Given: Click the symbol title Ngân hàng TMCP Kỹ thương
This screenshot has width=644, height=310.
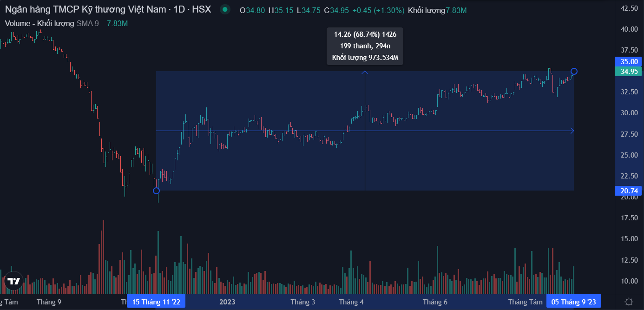Looking at the screenshot, I should click(x=108, y=10).
